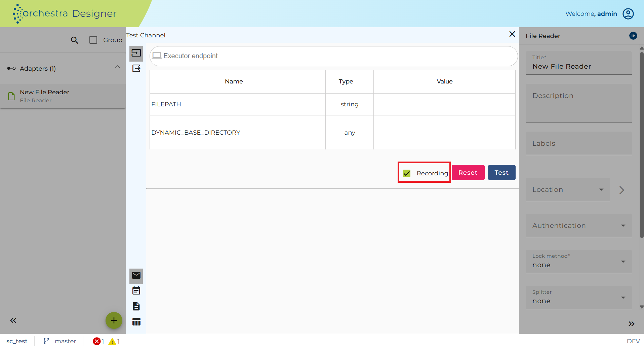The width and height of the screenshot is (644, 347).
Task: Open the calendar events icon
Action: (x=136, y=291)
